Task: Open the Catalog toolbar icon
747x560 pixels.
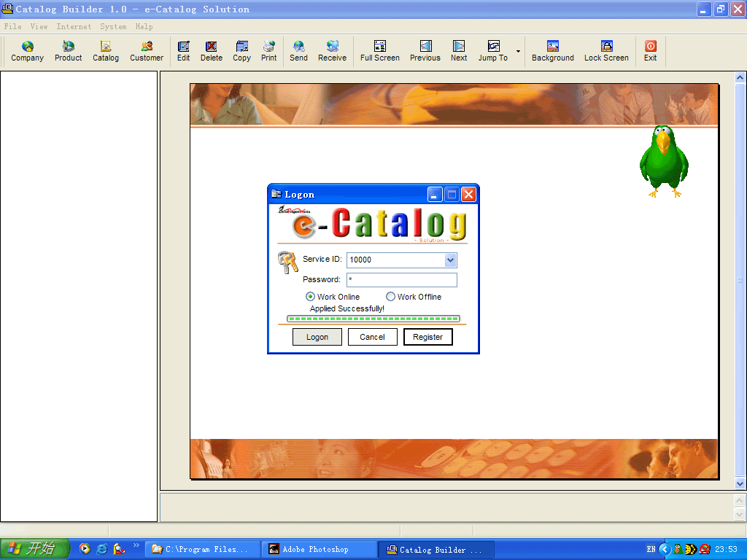Action: (x=106, y=51)
